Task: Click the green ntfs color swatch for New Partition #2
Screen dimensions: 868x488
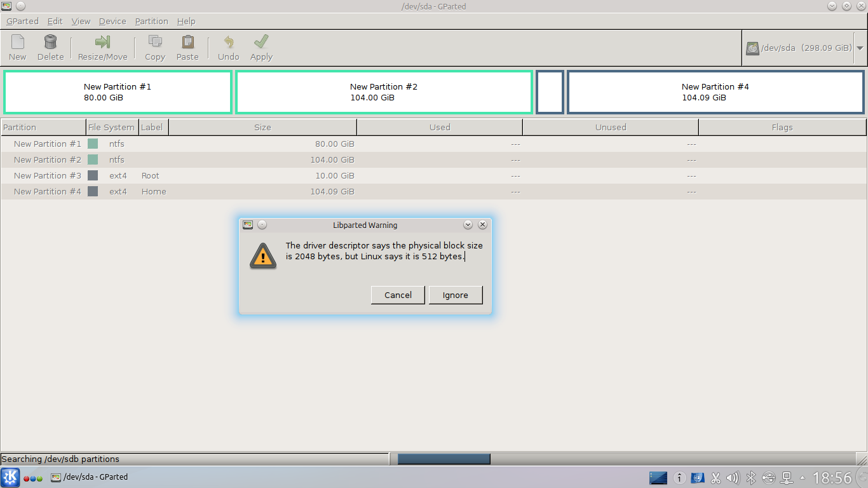Action: tap(93, 159)
